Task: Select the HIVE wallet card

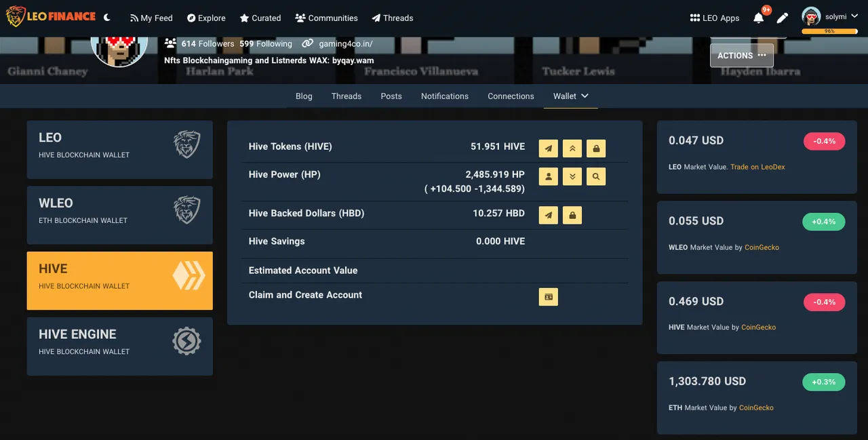Action: [x=119, y=281]
